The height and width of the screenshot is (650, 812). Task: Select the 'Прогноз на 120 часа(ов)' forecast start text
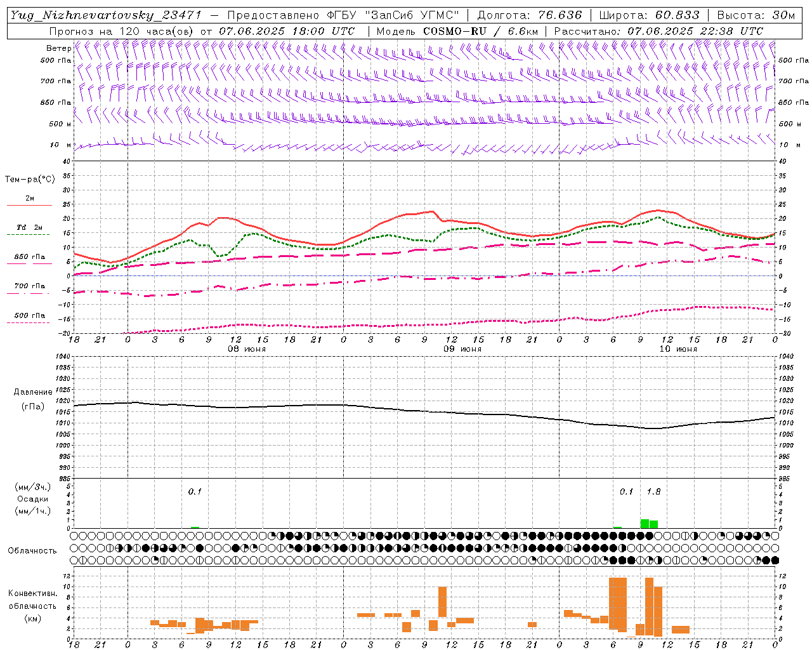122,31
